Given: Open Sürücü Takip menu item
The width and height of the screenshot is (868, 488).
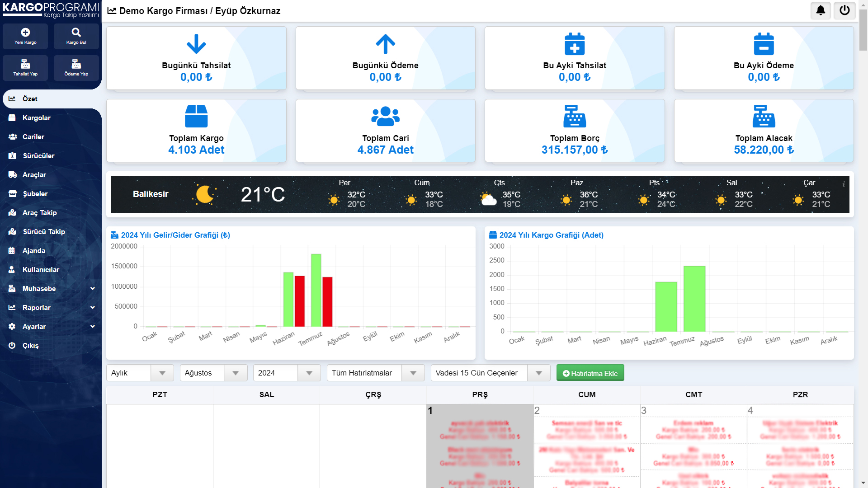Looking at the screenshot, I should pos(51,231).
